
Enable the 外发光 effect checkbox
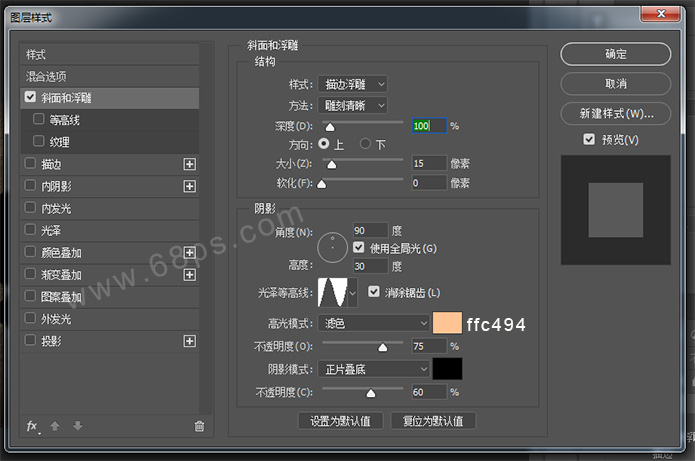[x=30, y=318]
